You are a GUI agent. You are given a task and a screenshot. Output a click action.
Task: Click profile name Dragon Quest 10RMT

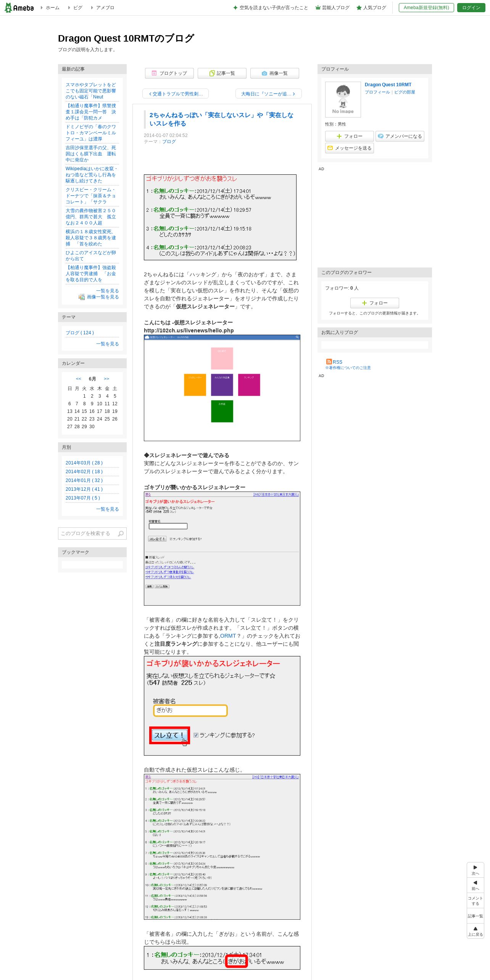tap(388, 85)
